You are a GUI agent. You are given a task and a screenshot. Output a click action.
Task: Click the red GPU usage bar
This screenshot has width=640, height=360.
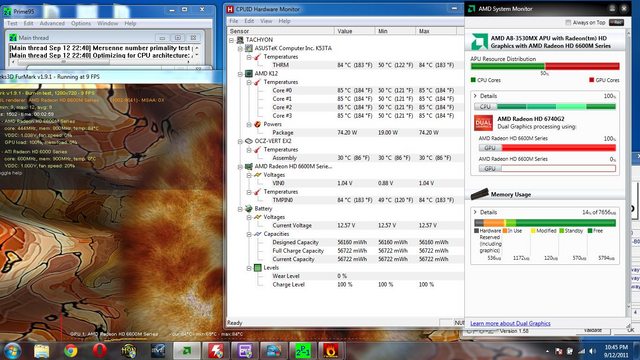point(558,148)
